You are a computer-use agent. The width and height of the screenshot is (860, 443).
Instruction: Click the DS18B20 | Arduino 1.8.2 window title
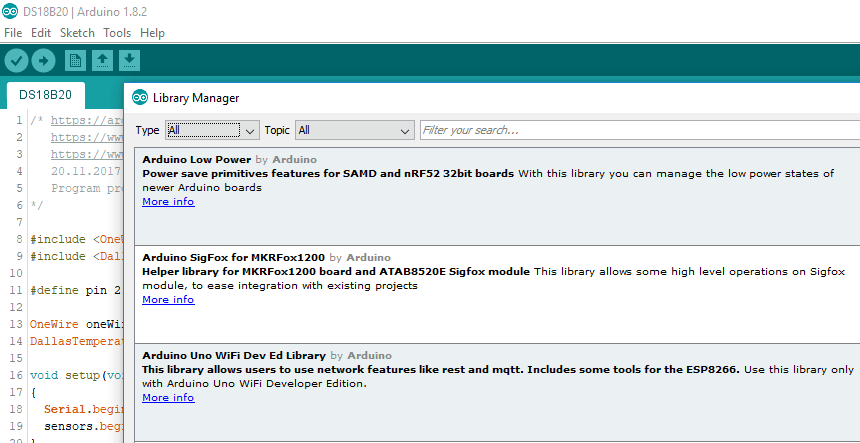[x=84, y=12]
